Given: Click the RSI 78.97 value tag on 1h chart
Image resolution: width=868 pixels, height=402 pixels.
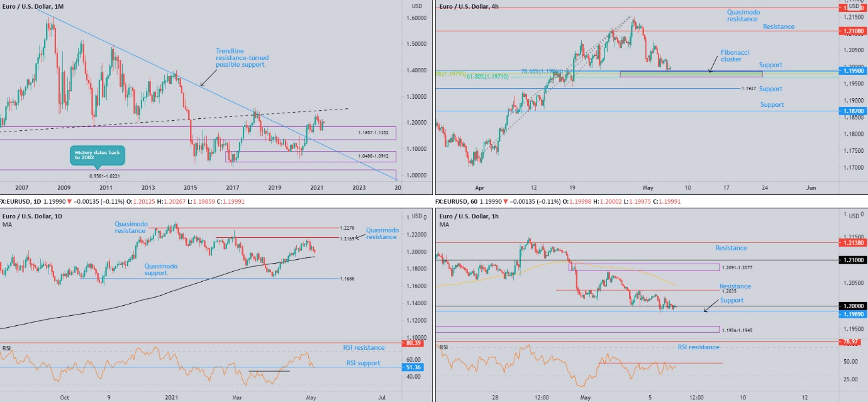Looking at the screenshot, I should click(854, 342).
